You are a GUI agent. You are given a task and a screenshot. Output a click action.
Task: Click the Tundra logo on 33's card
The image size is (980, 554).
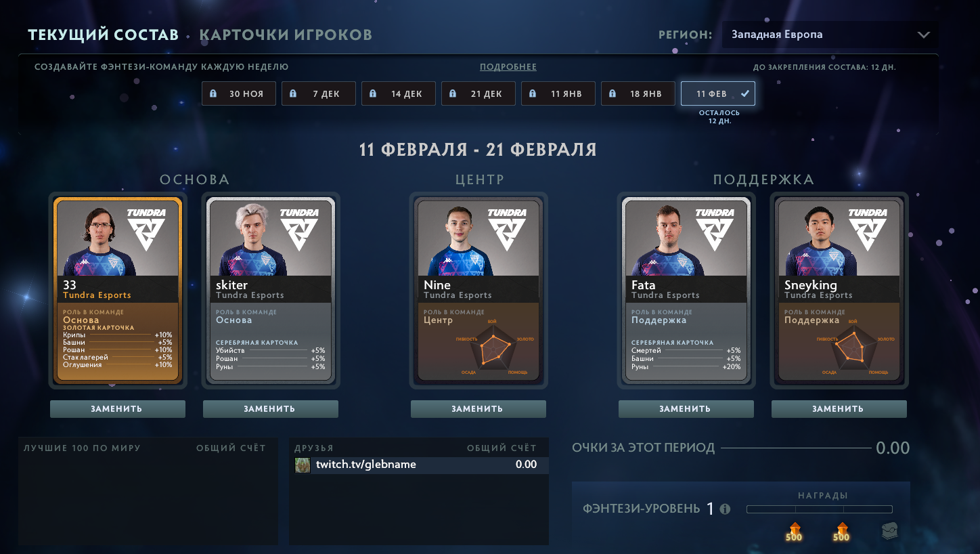(146, 229)
